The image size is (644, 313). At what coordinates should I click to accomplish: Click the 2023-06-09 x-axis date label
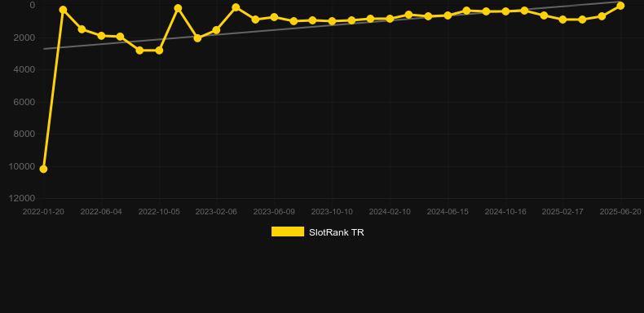coord(274,212)
